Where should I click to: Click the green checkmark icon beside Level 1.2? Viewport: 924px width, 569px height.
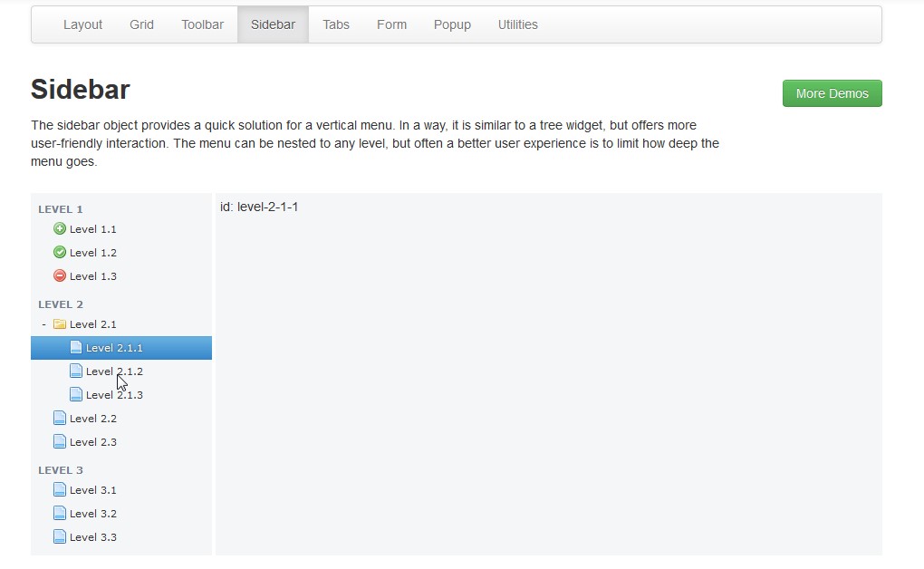coord(60,253)
